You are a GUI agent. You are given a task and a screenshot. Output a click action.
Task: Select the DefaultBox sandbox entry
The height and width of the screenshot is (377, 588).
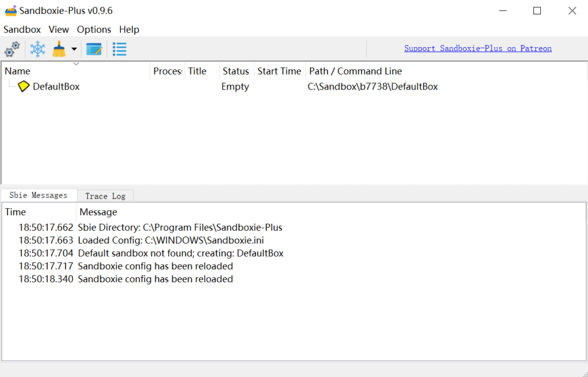56,87
